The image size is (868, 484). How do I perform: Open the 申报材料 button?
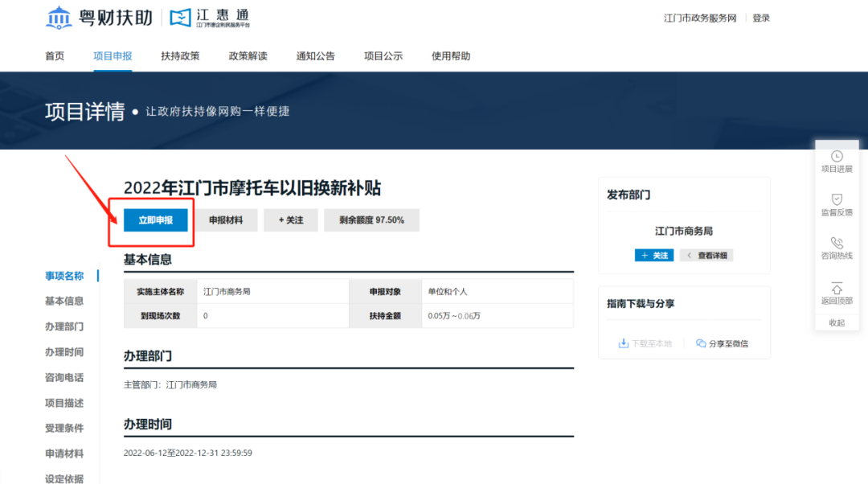pyautogui.click(x=226, y=220)
